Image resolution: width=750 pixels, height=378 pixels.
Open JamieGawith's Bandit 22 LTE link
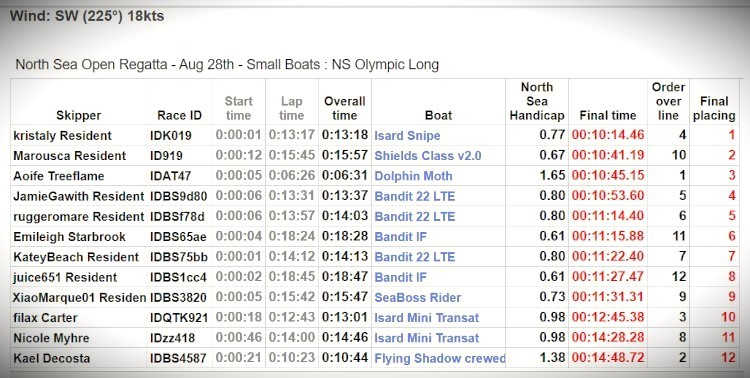[x=415, y=196]
